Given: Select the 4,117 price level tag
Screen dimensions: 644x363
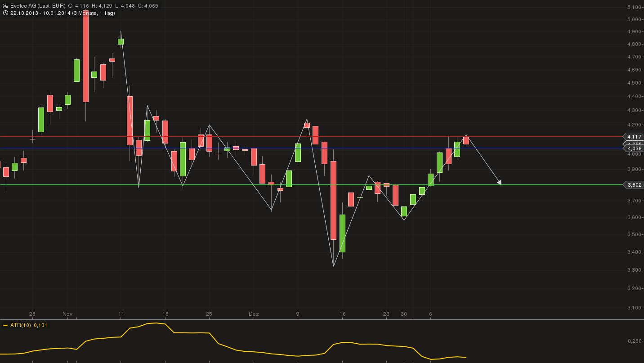Looking at the screenshot, I should [634, 137].
